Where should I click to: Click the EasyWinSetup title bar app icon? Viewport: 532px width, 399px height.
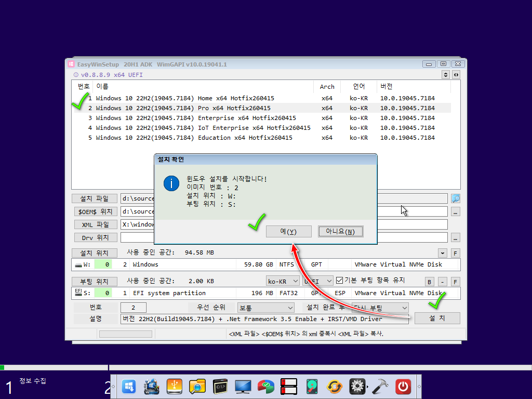[71, 64]
